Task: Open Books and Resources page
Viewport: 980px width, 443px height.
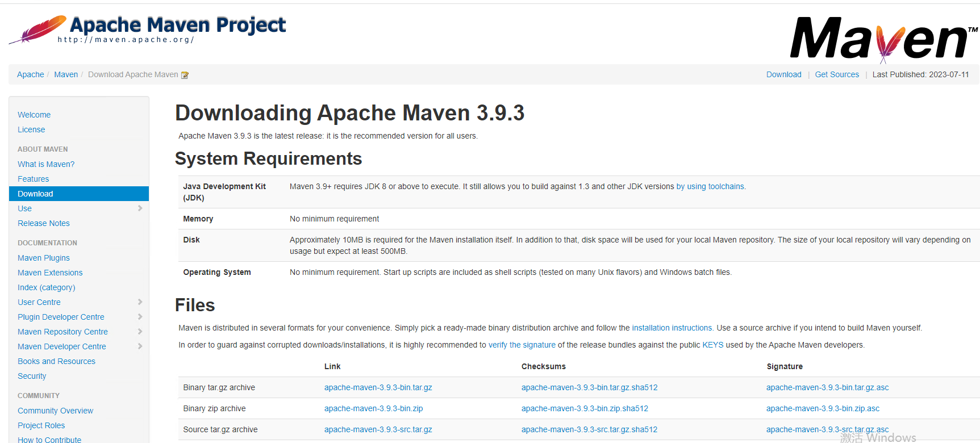Action: [x=56, y=361]
